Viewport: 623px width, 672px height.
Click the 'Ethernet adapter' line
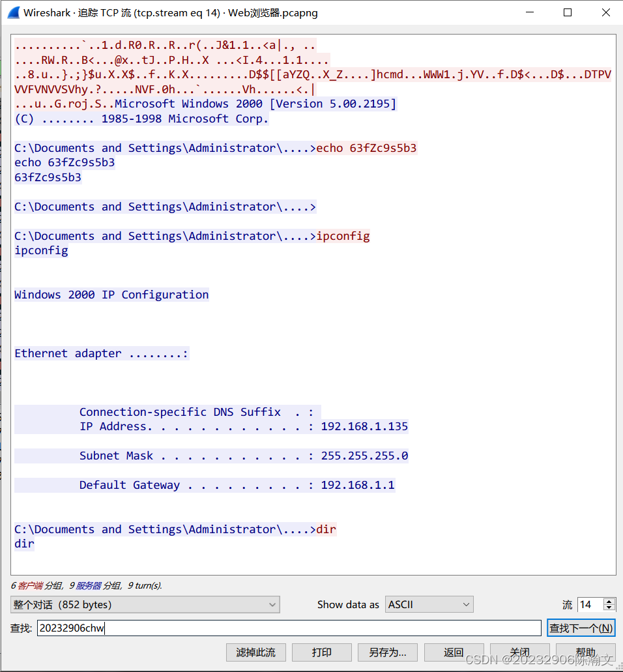[x=102, y=353]
